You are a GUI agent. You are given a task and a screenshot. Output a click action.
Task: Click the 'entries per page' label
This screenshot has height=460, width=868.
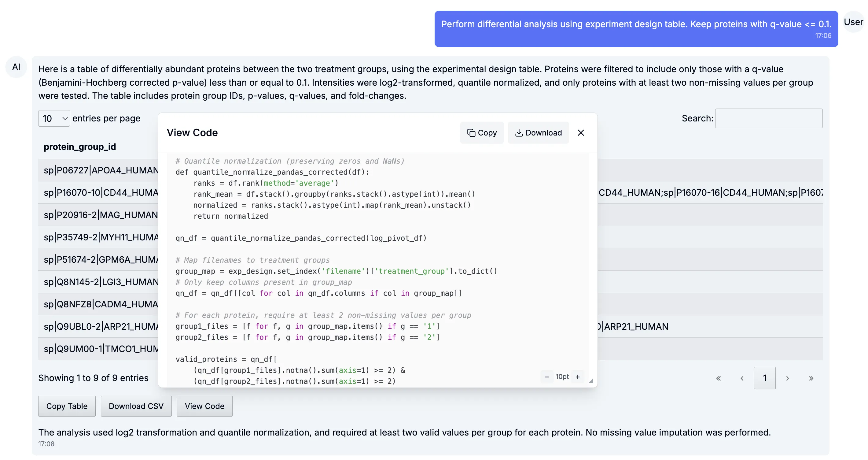[106, 118]
